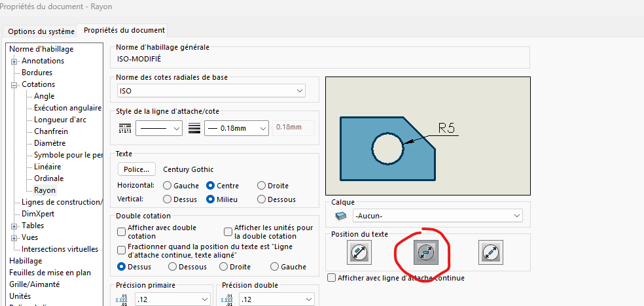Select Linéaire tree item
Viewport: 644px width, 306px height.
pyautogui.click(x=48, y=167)
